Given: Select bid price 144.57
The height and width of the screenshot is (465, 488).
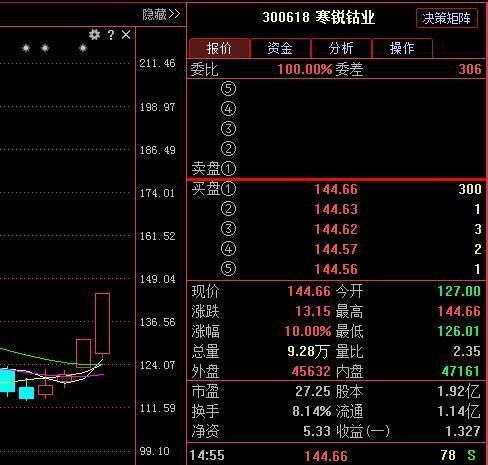Looking at the screenshot, I should point(336,249).
